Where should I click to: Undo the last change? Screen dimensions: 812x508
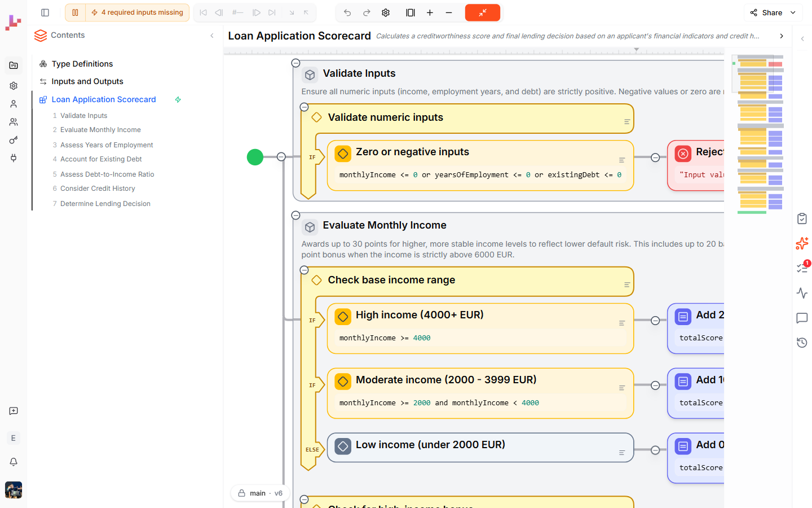(x=347, y=12)
